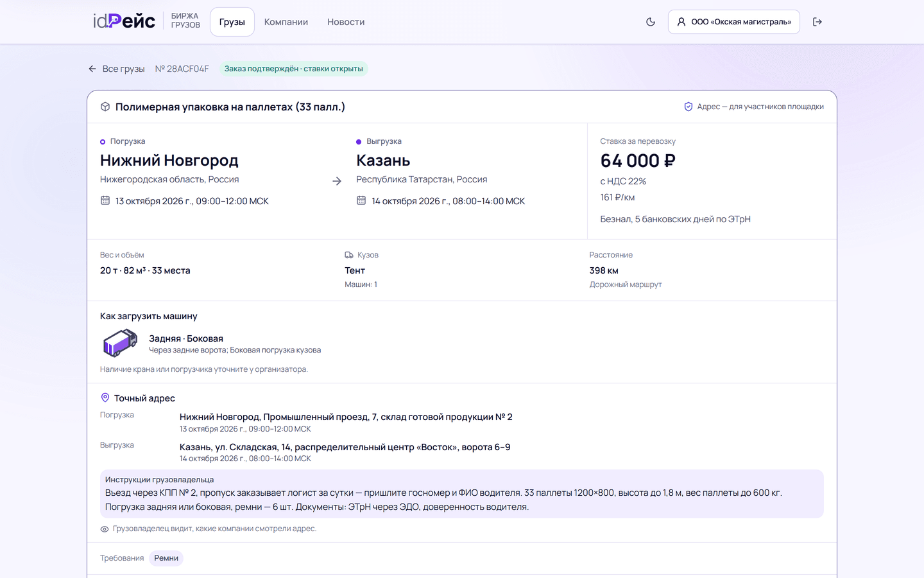Click the Полимерная упаковка на паллетах title

click(x=230, y=107)
